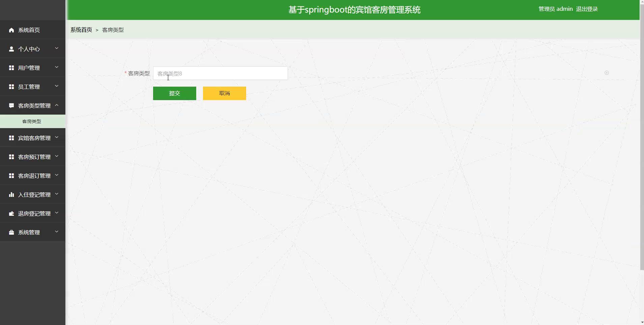Image resolution: width=644 pixels, height=325 pixels.
Task: Click 管理员 admin in the header
Action: pos(556,9)
